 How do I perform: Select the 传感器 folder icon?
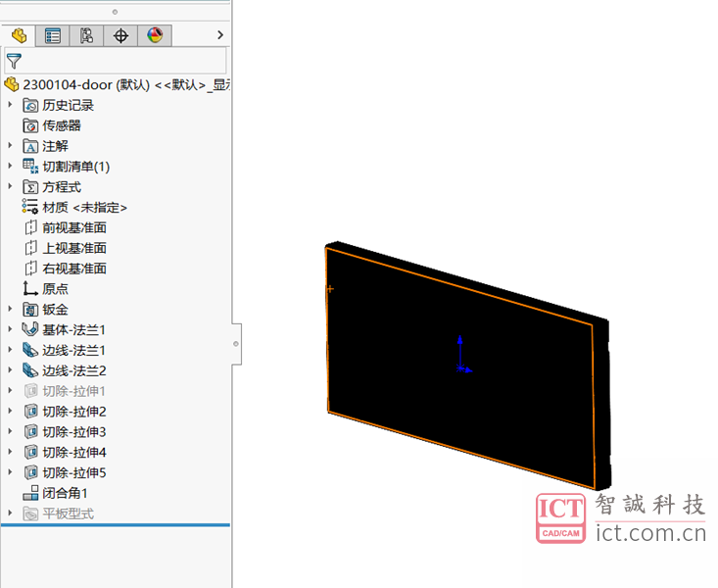pyautogui.click(x=30, y=125)
